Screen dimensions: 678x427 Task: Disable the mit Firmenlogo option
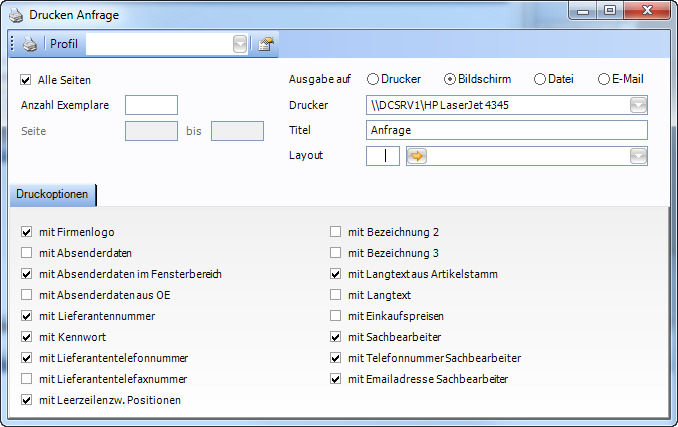pos(26,232)
